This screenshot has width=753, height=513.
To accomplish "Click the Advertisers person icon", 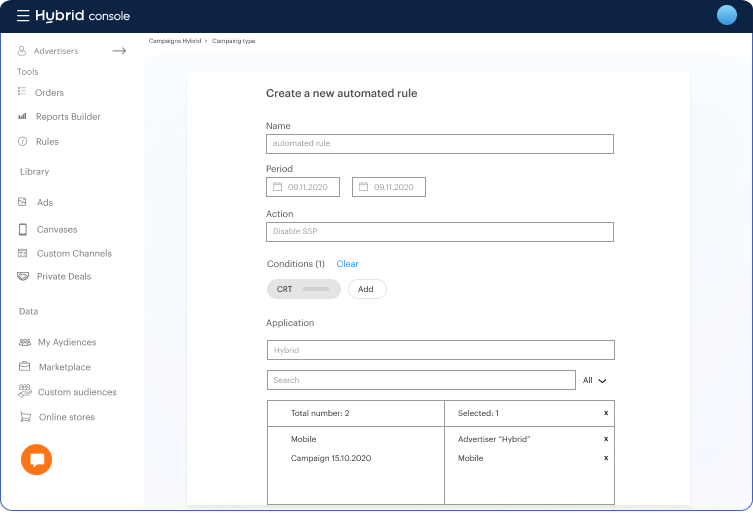I will pos(22,50).
